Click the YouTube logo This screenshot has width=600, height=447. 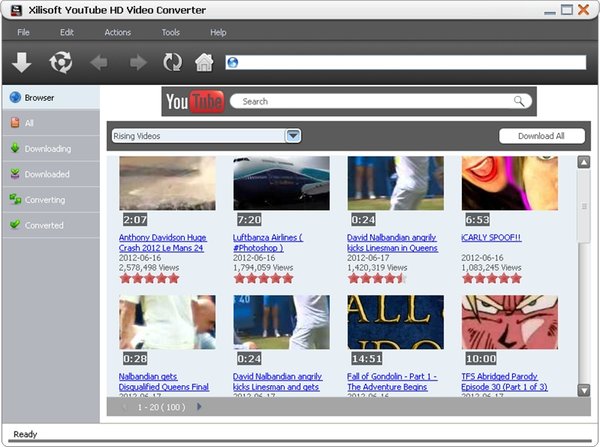coord(194,101)
